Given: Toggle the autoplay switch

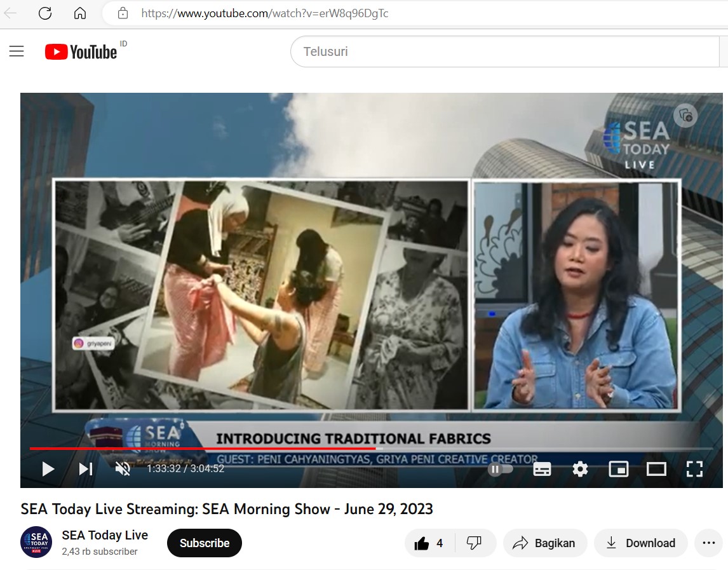Looking at the screenshot, I should coord(501,469).
